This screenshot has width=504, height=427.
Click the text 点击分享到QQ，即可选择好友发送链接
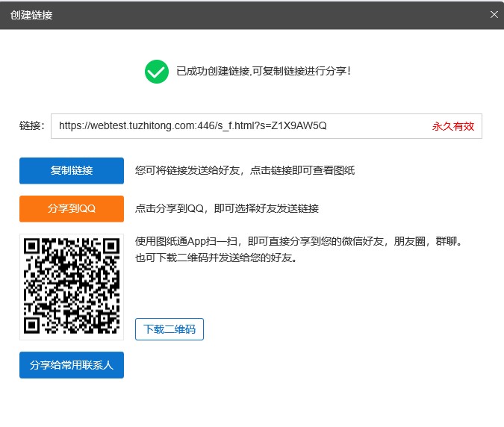click(x=227, y=208)
